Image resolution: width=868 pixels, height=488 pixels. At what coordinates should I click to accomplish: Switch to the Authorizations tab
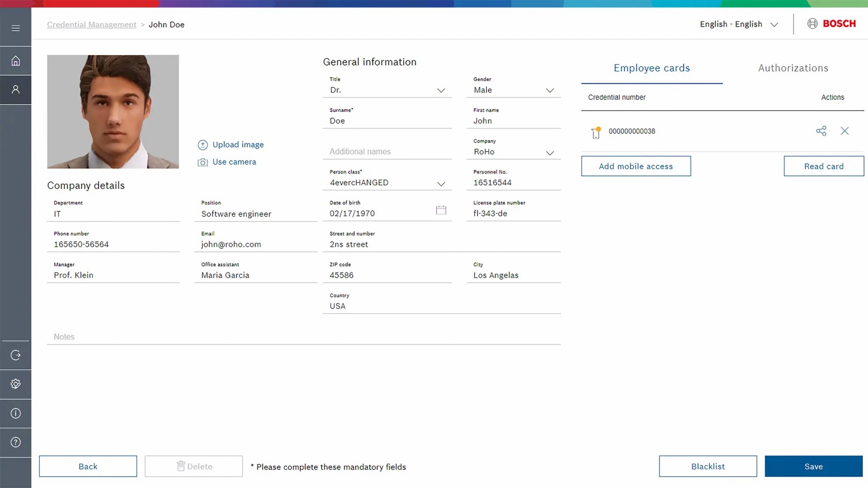point(793,68)
